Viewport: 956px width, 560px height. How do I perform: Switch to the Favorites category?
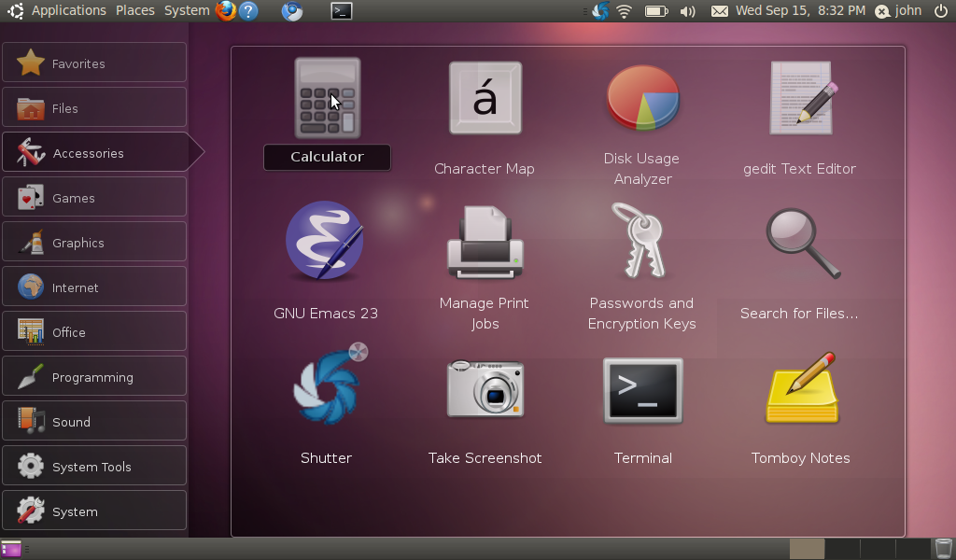point(94,63)
